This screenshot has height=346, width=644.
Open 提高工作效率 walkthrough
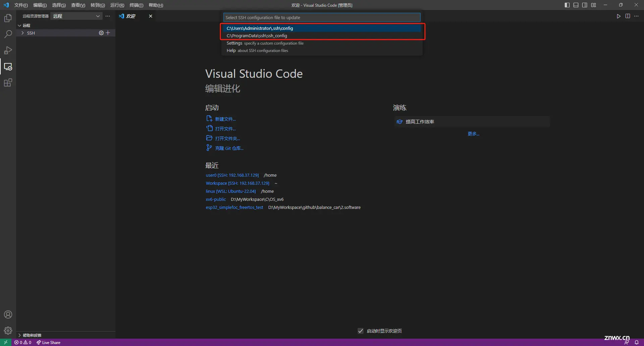[x=472, y=122]
